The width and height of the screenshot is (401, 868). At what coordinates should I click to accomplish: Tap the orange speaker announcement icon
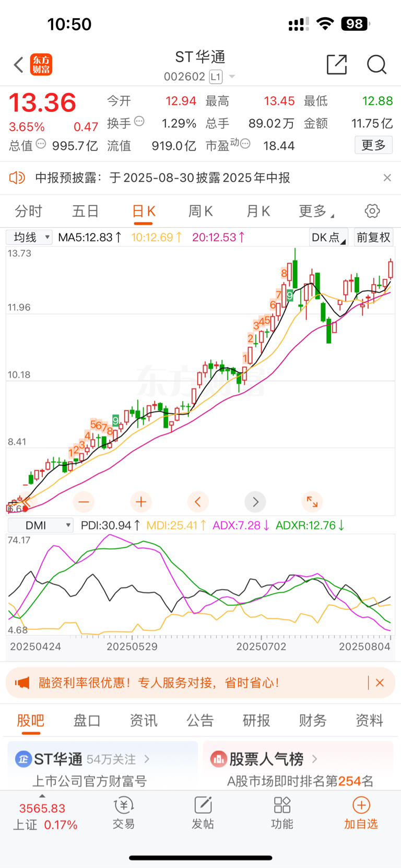[x=17, y=178]
